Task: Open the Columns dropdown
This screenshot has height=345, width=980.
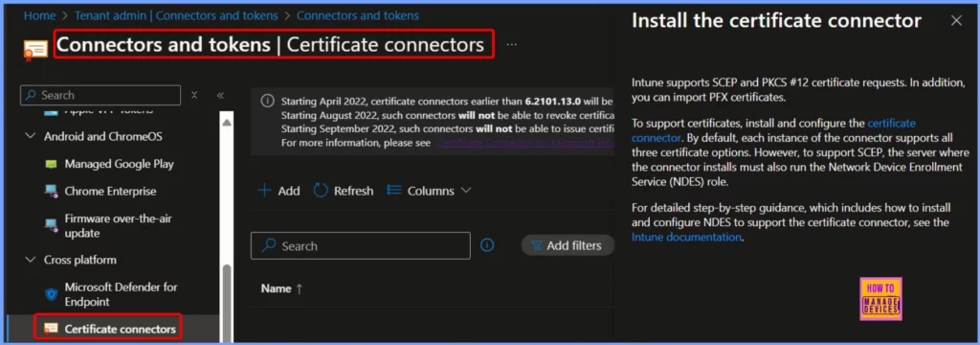Action: [429, 191]
